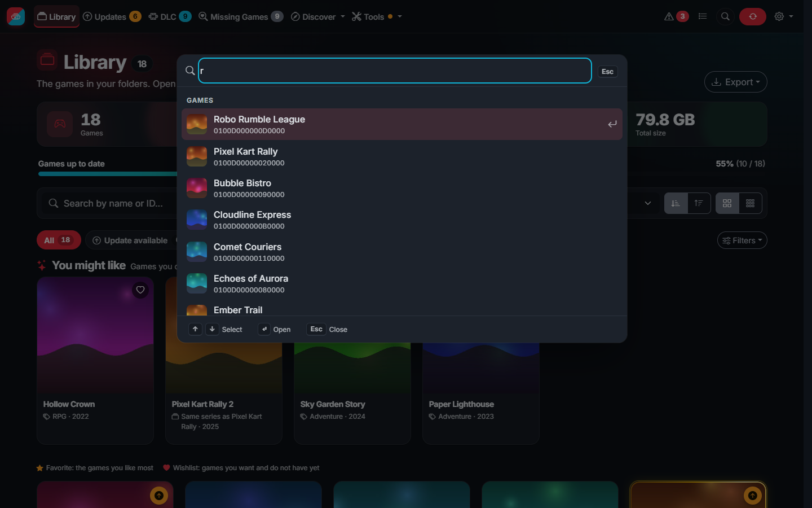Open the Filters dropdown
Image resolution: width=812 pixels, height=508 pixels.
(742, 240)
